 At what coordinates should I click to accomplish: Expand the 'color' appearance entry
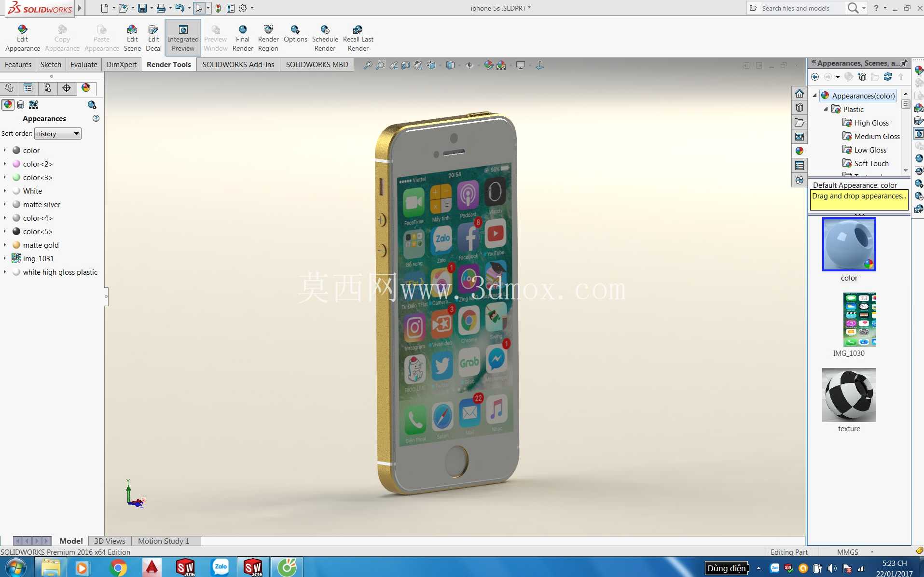coord(5,150)
